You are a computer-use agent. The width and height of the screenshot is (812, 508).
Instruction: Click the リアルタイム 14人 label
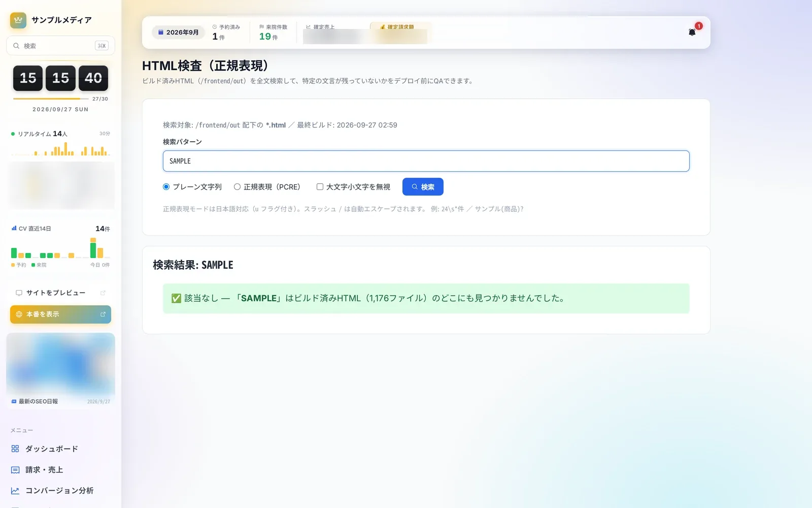tap(42, 134)
